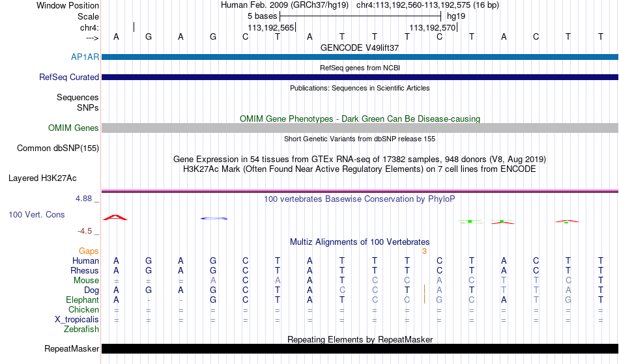Click the X_tropicalis species label
Viewport: 619px width, 364px height.
[x=77, y=320]
